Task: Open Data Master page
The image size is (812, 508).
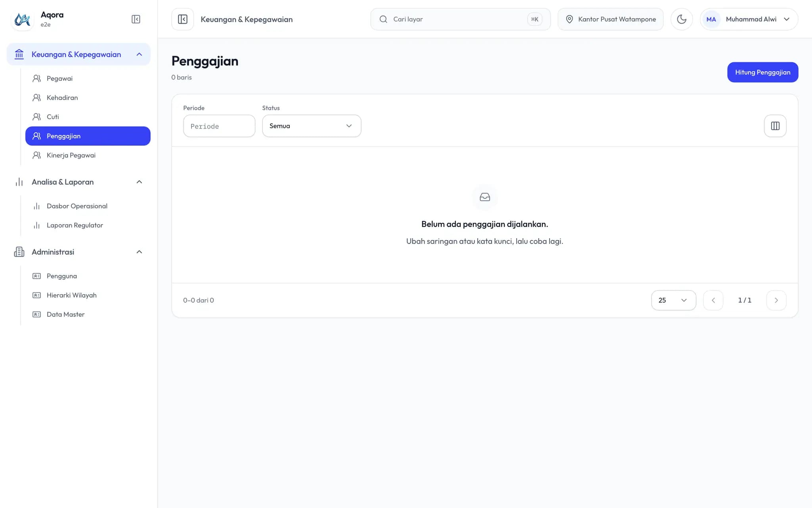Action: pos(88,314)
